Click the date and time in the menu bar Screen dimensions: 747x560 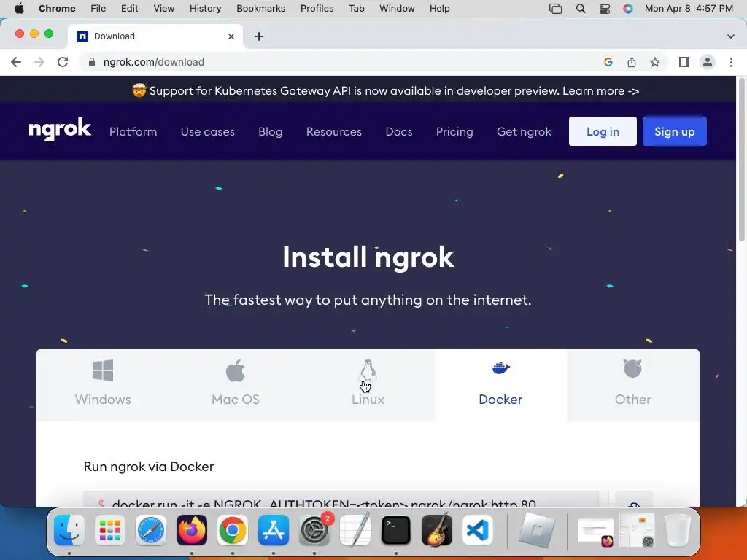(689, 8)
